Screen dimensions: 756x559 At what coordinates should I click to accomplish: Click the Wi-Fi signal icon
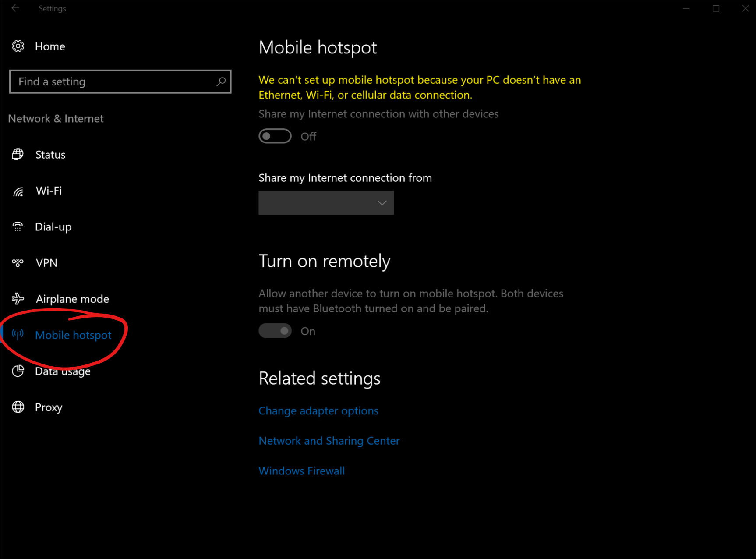(x=18, y=191)
